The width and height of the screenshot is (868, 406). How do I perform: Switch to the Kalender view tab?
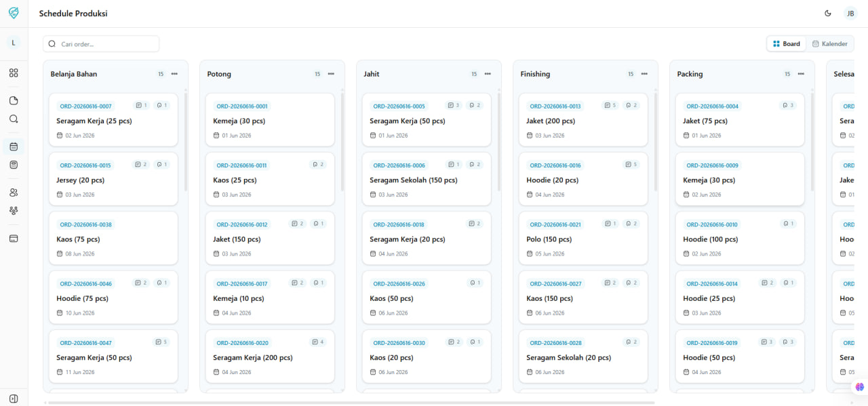coord(830,44)
